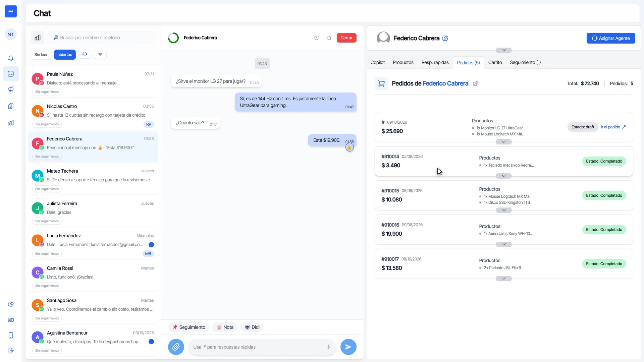Open campaigns megaphone icon in sidebar
Viewport: 644px width, 362px height.
pos(11,89)
